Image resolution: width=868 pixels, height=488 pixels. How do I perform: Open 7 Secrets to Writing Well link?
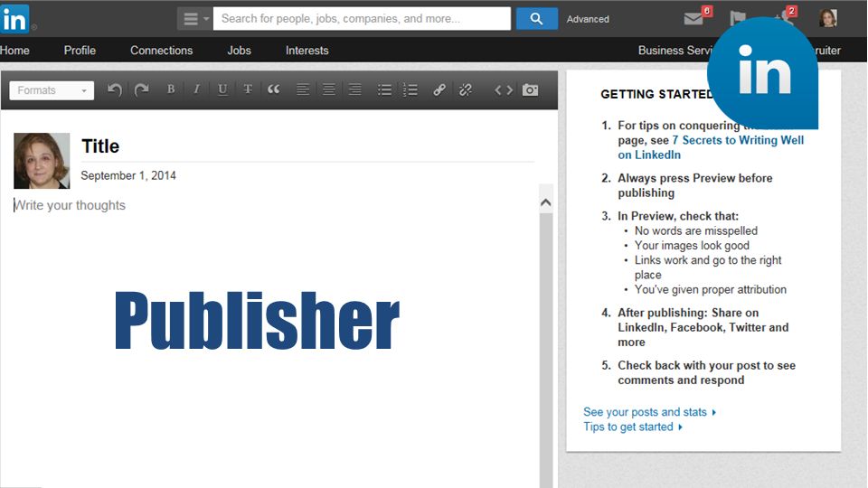pos(711,147)
